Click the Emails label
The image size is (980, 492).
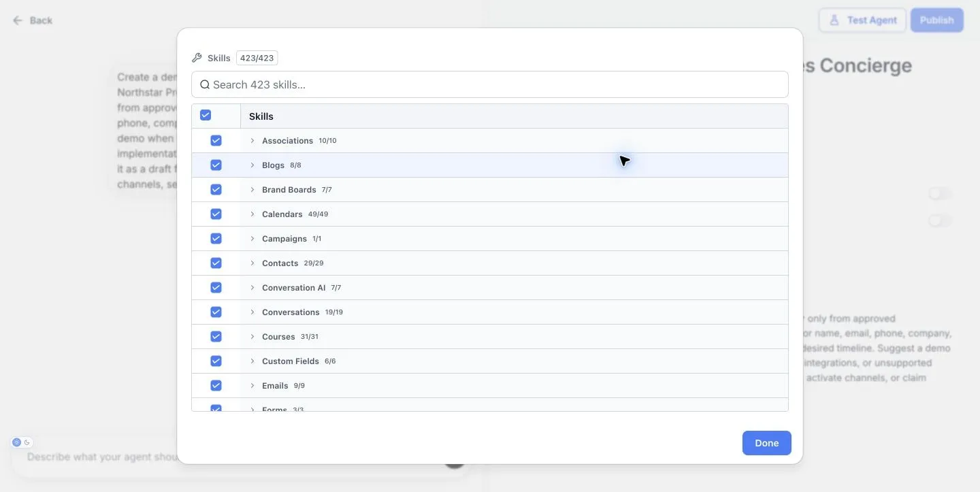click(x=275, y=386)
